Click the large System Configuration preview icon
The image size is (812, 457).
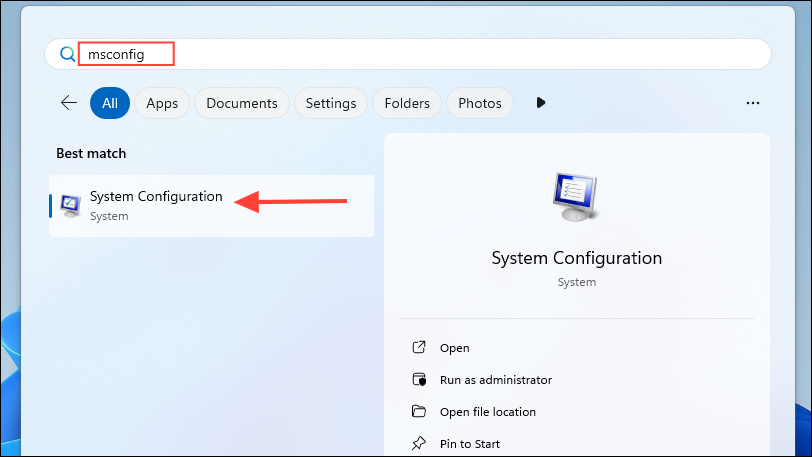pyautogui.click(x=575, y=197)
